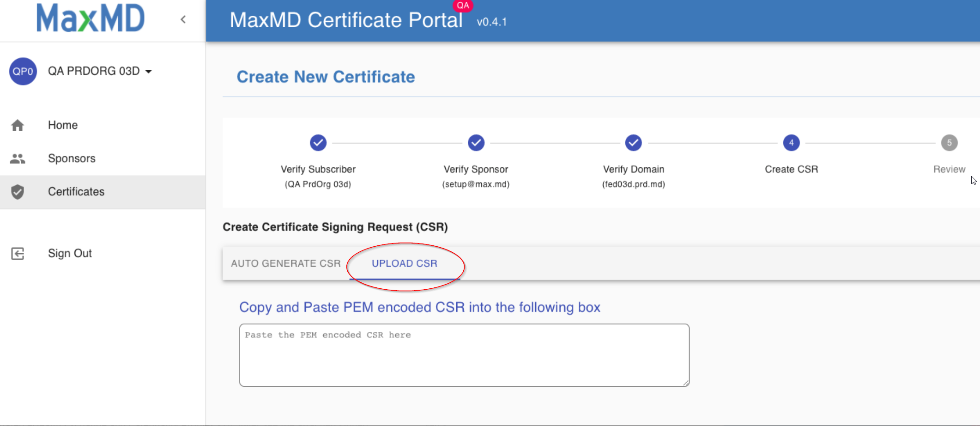Click the PEM encoded CSR text box
Screen dimensions: 980x426
(x=464, y=355)
